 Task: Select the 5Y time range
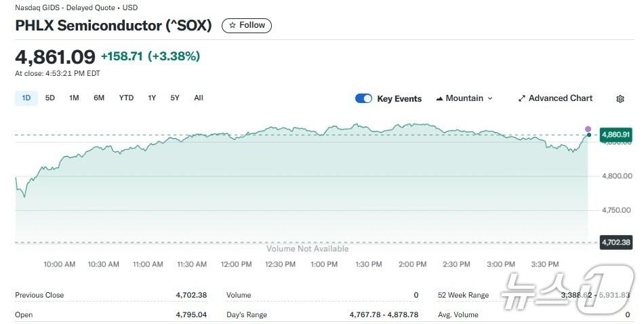coord(175,98)
